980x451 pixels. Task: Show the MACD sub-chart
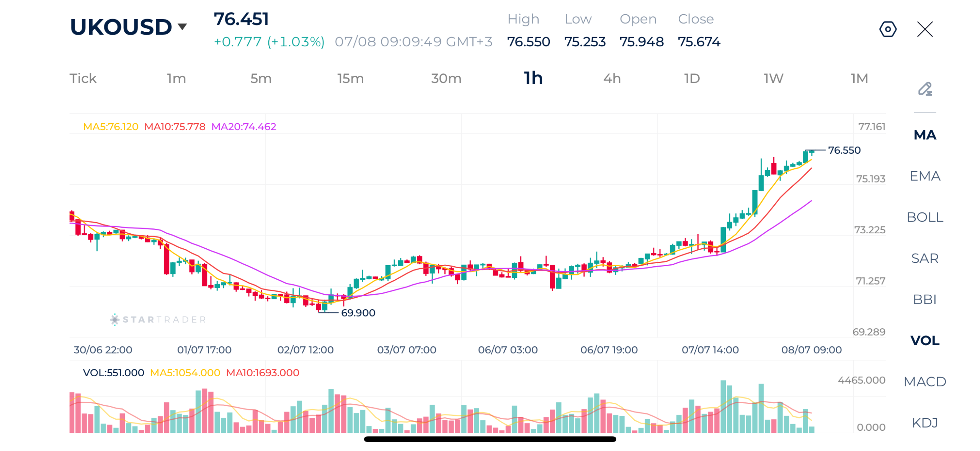click(924, 381)
